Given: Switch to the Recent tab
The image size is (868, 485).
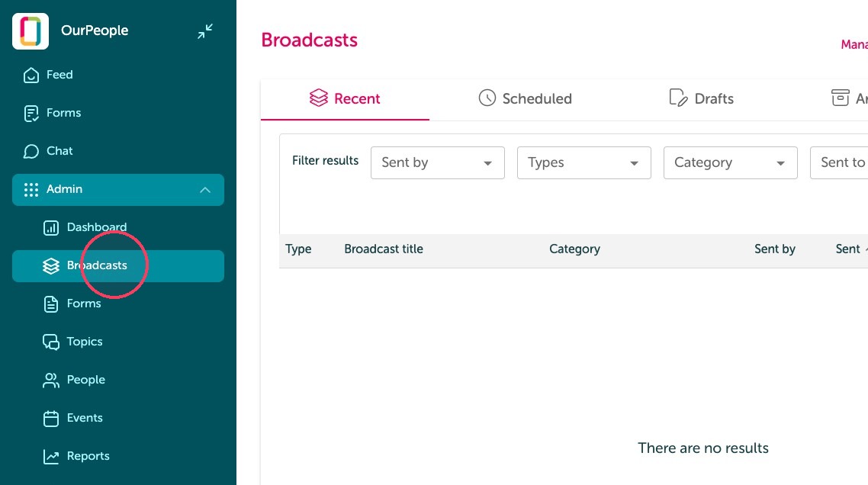Looking at the screenshot, I should pos(345,98).
